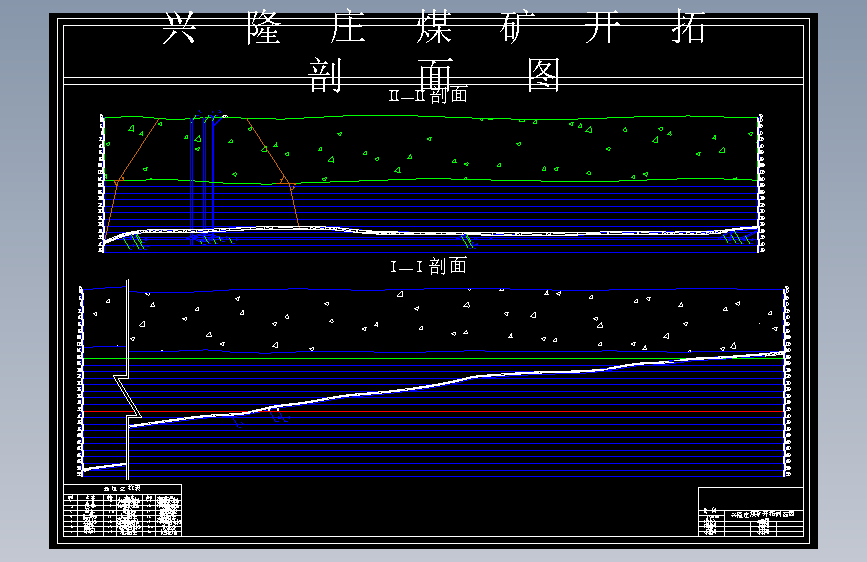Click the "I—I 剖面" section label
Viewport: 867px width, 562px height.
(429, 267)
